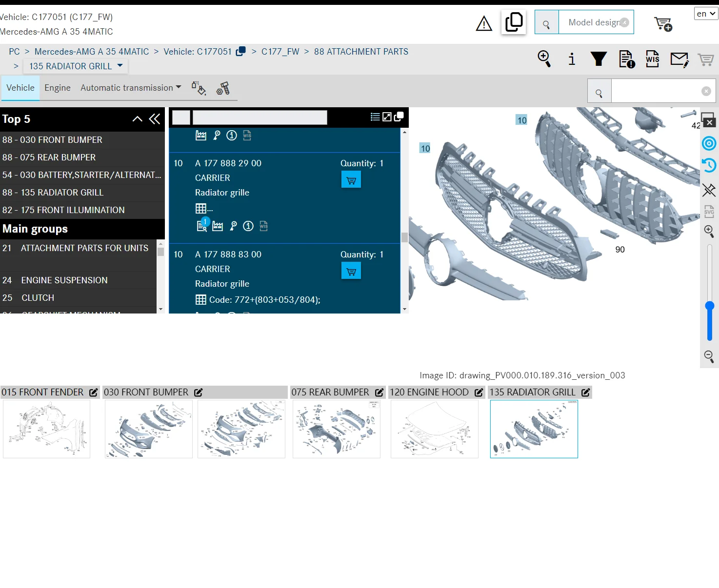Image resolution: width=719 pixels, height=588 pixels.
Task: Zoom in the drawing with magnifier plus
Action: pyautogui.click(x=709, y=232)
